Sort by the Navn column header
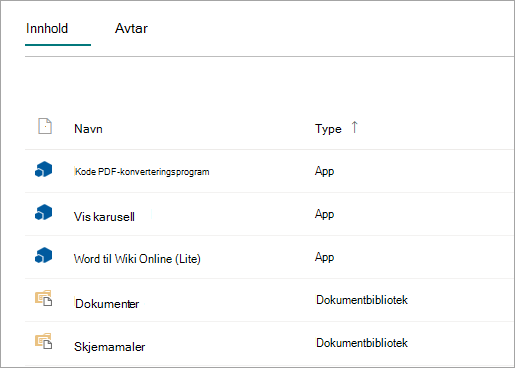 click(88, 129)
